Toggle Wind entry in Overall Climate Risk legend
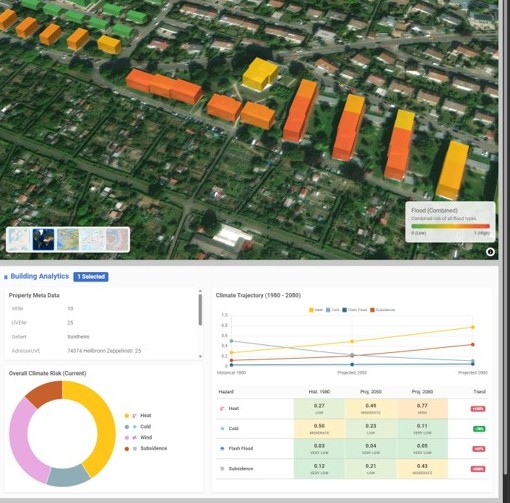Image resolution: width=510 pixels, height=503 pixels. coord(138,437)
